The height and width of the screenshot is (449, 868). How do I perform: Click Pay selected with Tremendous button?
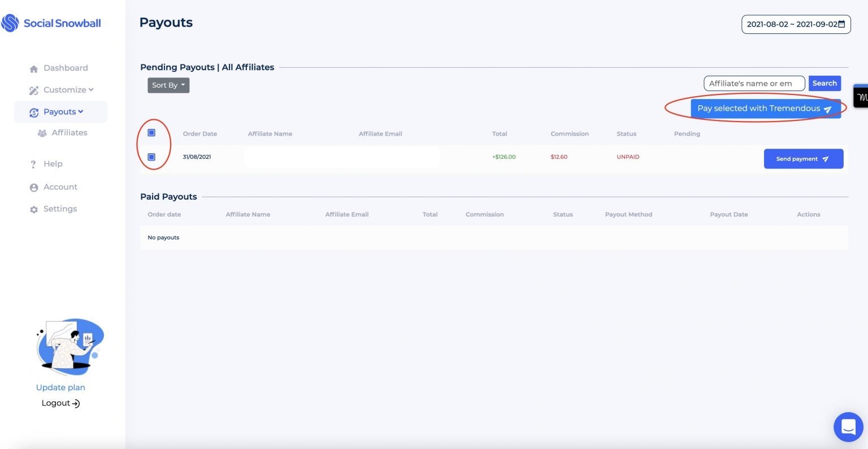pyautogui.click(x=765, y=109)
